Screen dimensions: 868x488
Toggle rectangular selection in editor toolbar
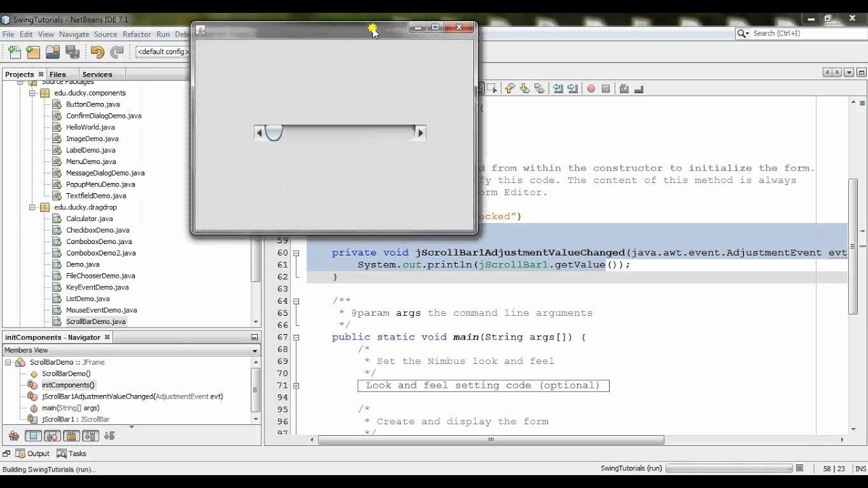[x=492, y=88]
